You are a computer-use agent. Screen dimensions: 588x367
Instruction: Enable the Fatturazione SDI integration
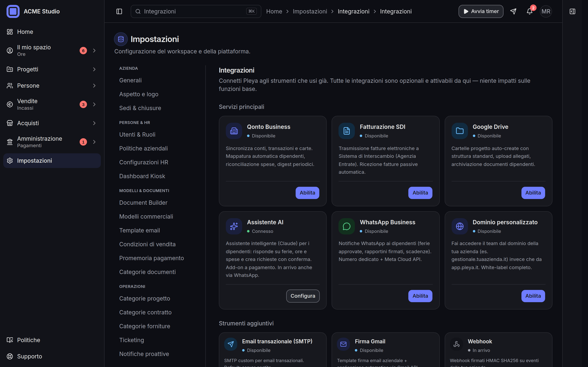(x=420, y=193)
